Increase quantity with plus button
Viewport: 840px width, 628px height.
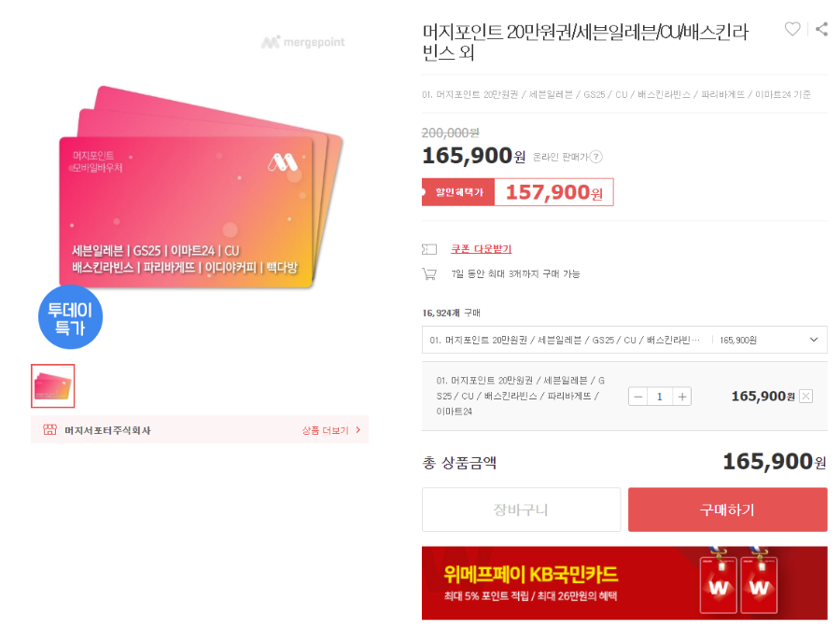[x=682, y=397]
